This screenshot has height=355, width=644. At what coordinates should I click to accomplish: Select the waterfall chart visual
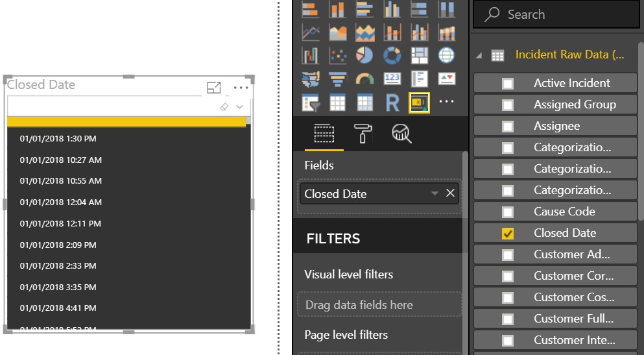click(310, 55)
